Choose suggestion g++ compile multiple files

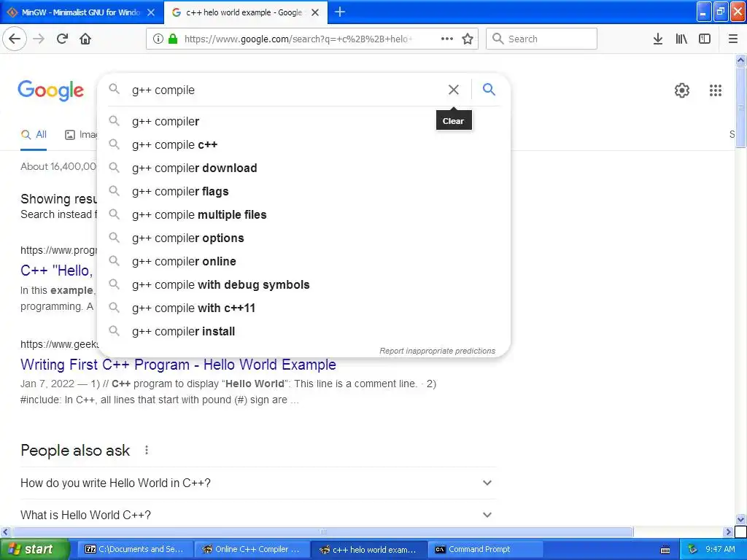303,215
